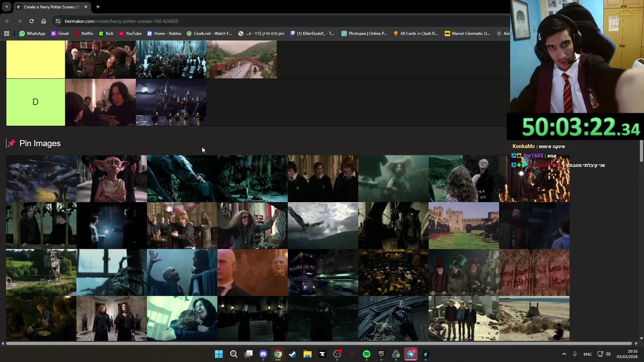This screenshot has height=362, width=644.
Task: Go to the browser home page
Action: (43, 21)
